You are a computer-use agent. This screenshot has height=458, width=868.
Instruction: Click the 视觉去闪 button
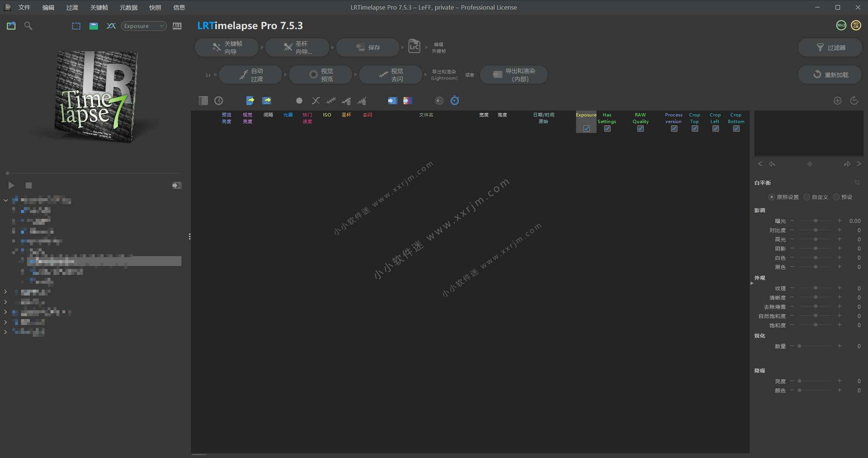tap(391, 75)
